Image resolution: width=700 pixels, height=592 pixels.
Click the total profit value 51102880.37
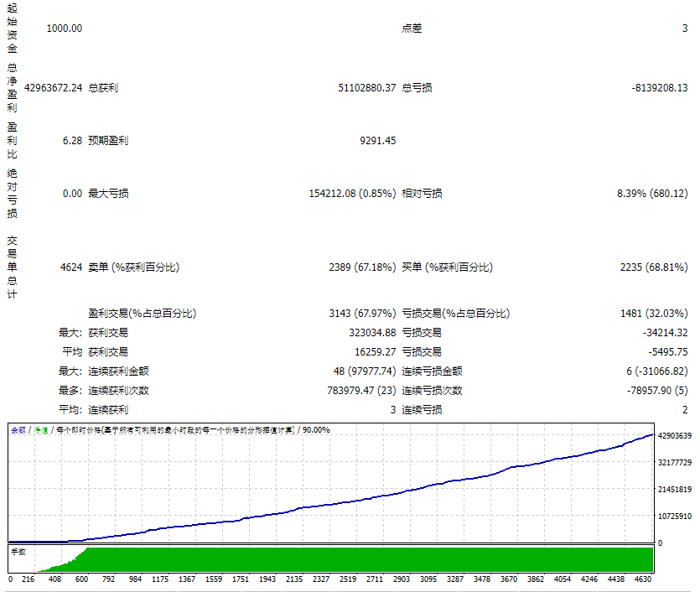[x=367, y=86]
